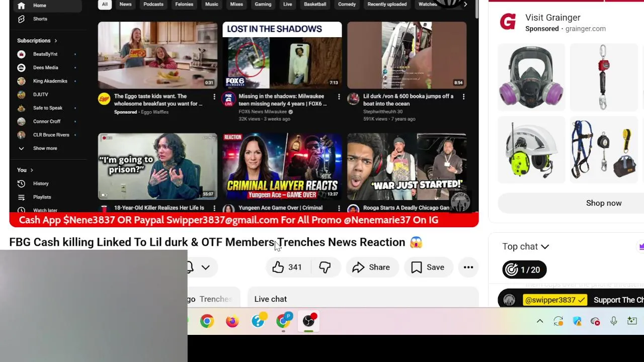Click the Stephwittheuhh channel avatar
Viewport: 644px width, 362px height.
point(353,99)
